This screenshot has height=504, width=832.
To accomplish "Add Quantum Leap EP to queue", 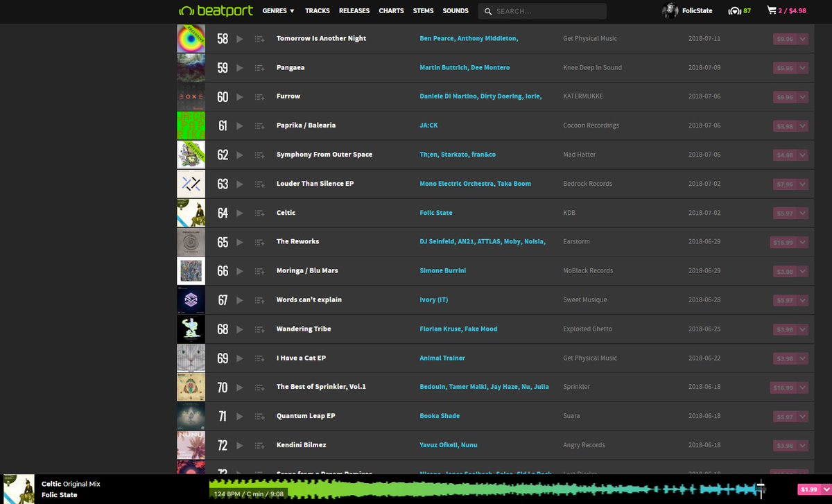I will coord(260,417).
